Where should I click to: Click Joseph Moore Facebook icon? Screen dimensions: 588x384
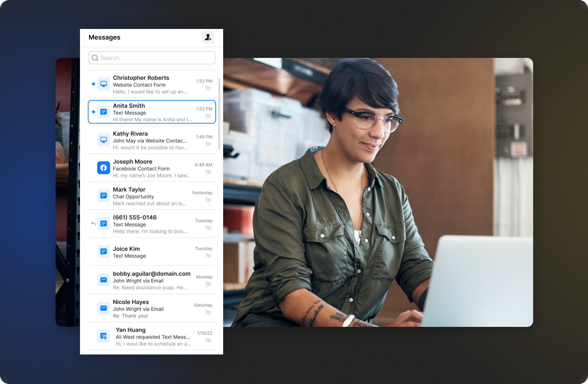point(104,168)
